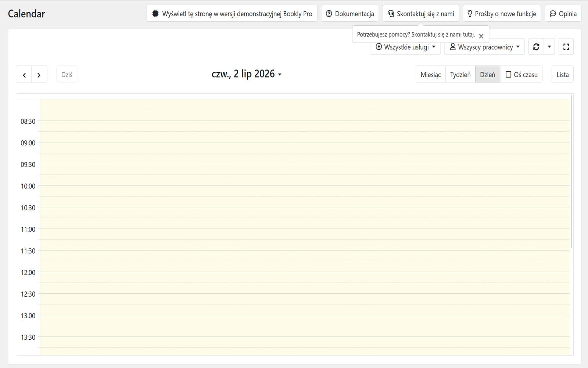Image resolution: width=588 pixels, height=368 pixels.
Task: Close the help tooltip with X
Action: tap(481, 36)
